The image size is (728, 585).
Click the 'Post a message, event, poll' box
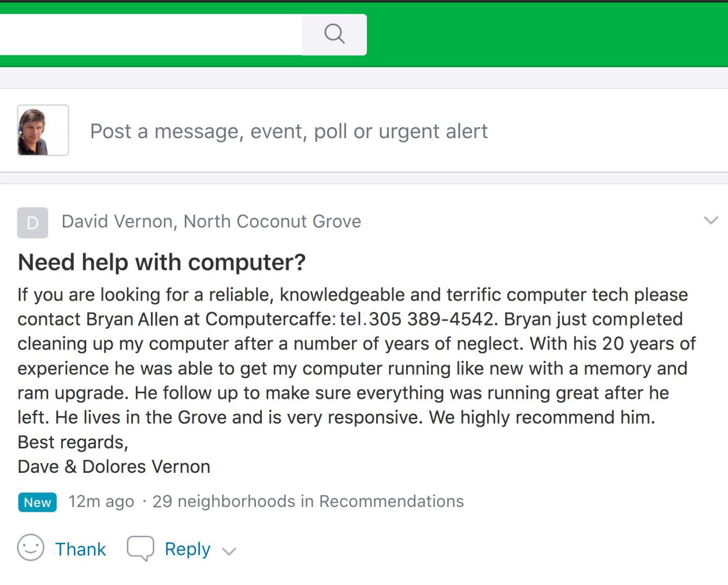(289, 131)
